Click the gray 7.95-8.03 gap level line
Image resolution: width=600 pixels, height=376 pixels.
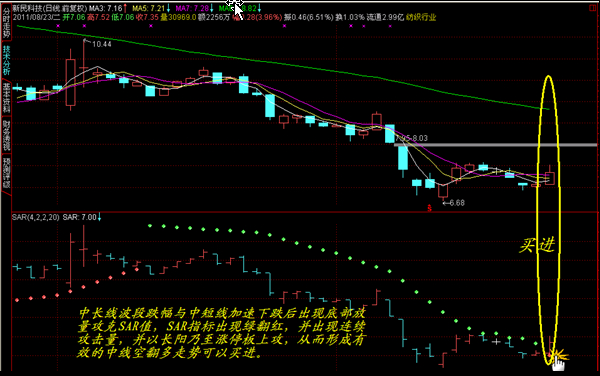[496, 145]
